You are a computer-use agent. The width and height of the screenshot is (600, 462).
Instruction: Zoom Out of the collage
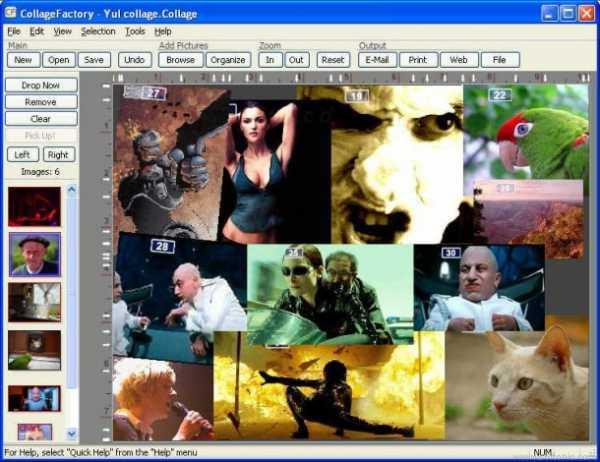[296, 60]
